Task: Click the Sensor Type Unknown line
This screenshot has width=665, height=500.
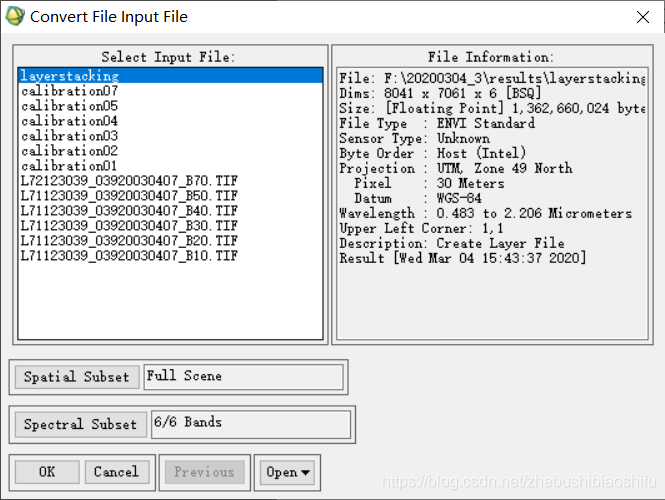Action: (x=415, y=139)
